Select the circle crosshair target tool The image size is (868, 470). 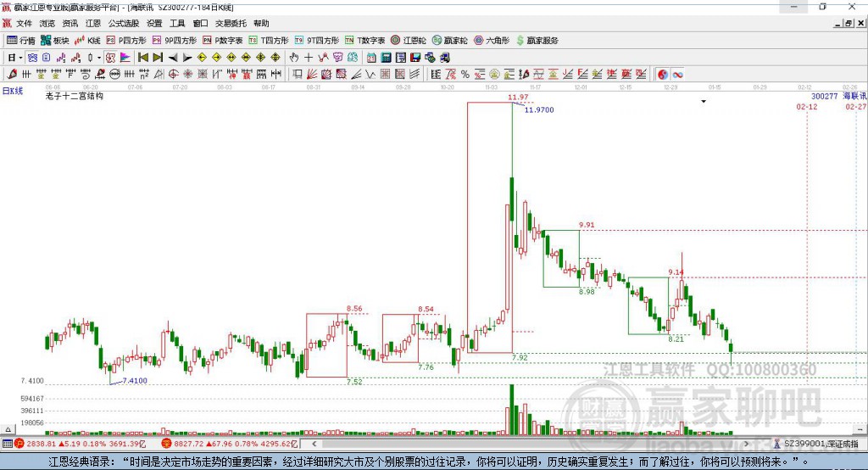(x=173, y=75)
